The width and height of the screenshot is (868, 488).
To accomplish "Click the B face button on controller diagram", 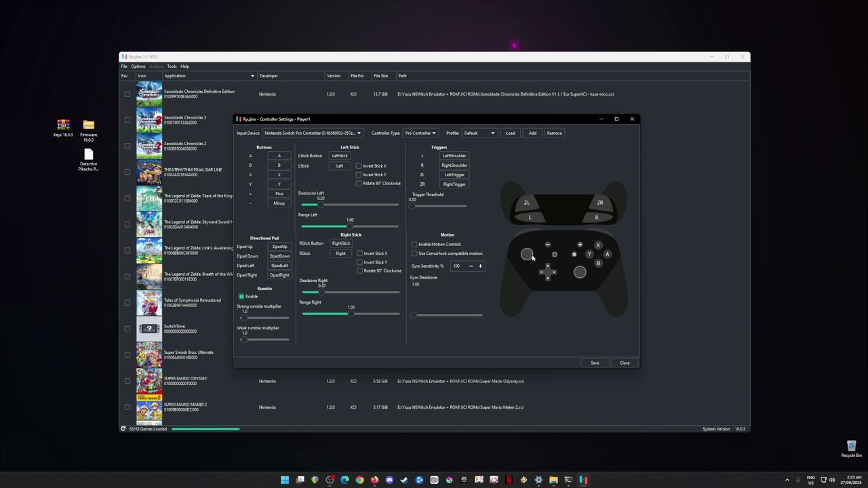I will pos(598,263).
